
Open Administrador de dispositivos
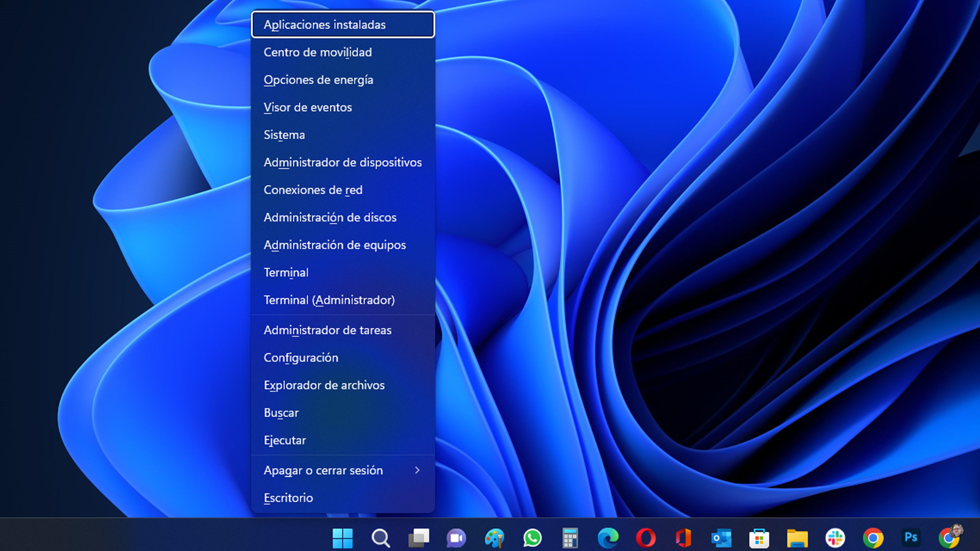click(x=343, y=162)
